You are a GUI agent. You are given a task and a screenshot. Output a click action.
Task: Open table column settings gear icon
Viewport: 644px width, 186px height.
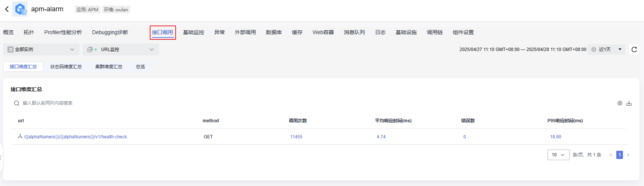click(x=620, y=103)
